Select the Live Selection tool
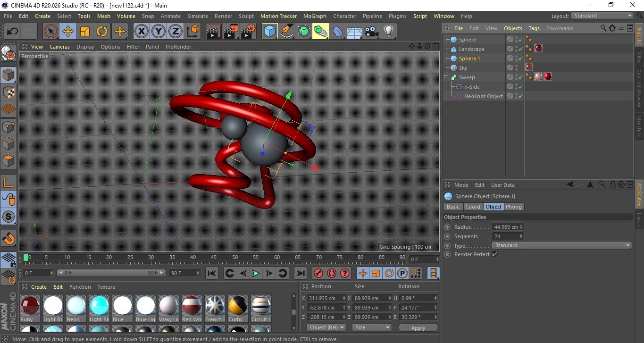Viewport: 644px width, 343px height. pos(51,32)
